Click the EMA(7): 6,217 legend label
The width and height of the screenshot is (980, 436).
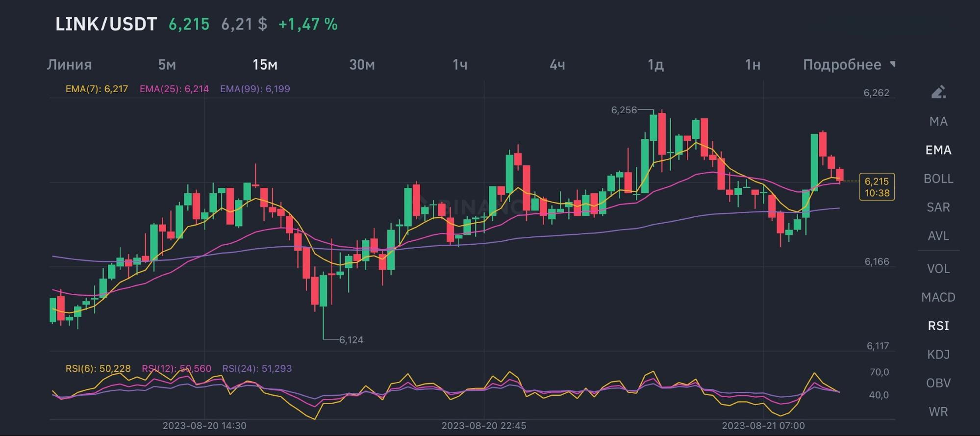97,89
